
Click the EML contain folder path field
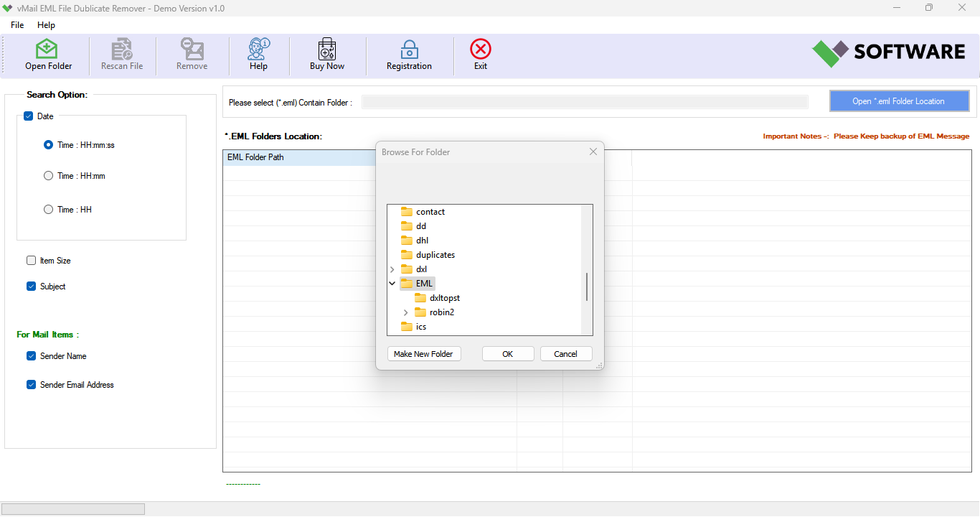coord(585,102)
